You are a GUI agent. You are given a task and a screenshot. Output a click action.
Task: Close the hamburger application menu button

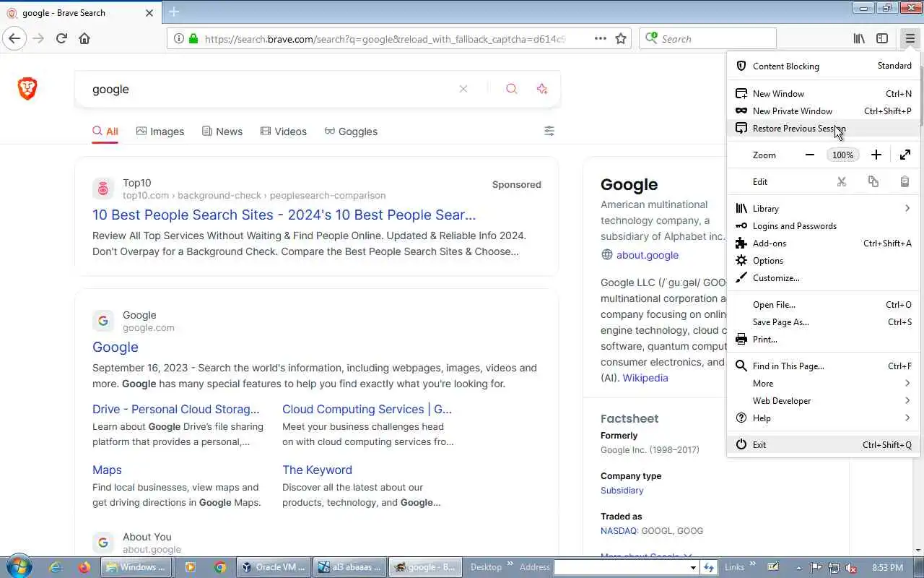tap(910, 38)
